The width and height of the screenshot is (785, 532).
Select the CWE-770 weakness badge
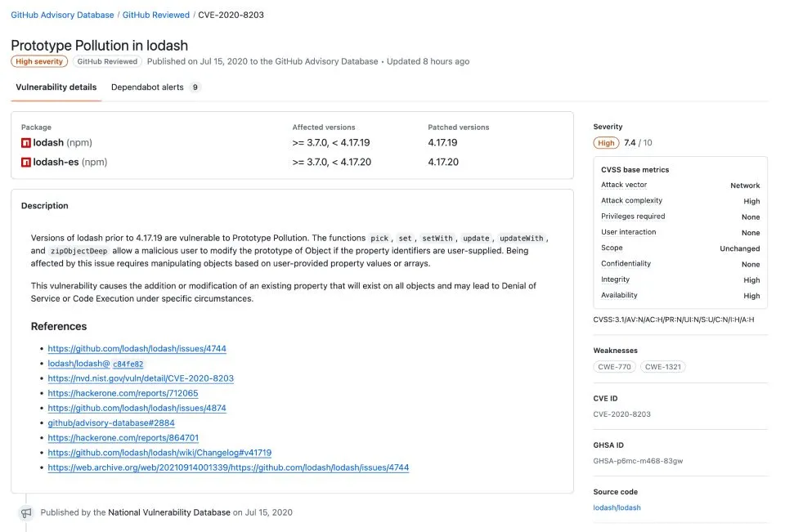click(614, 367)
